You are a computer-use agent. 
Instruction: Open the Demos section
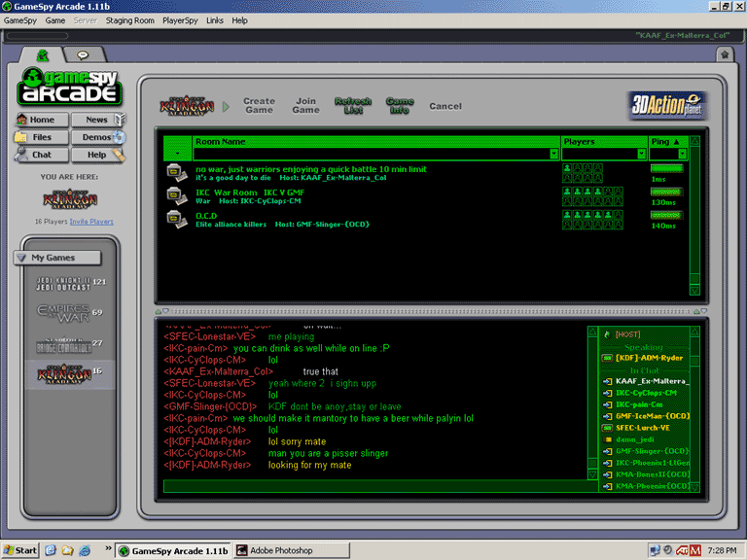coord(97,137)
